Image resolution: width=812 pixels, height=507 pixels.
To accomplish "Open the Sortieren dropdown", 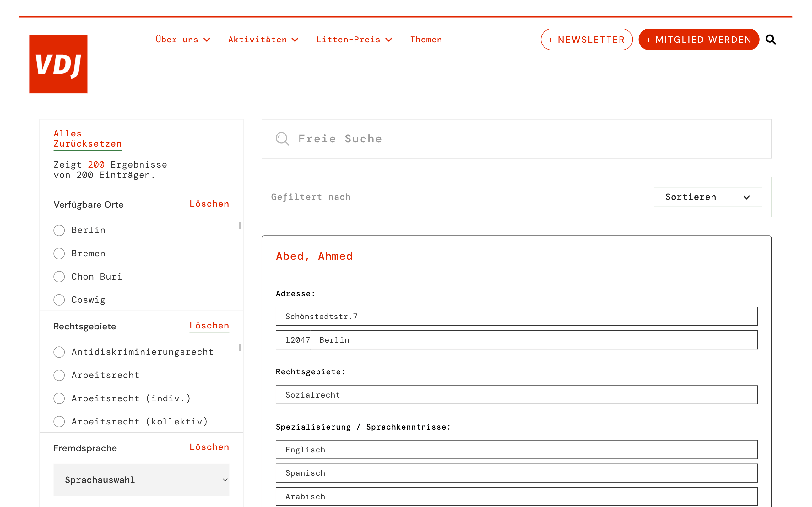I will (707, 197).
